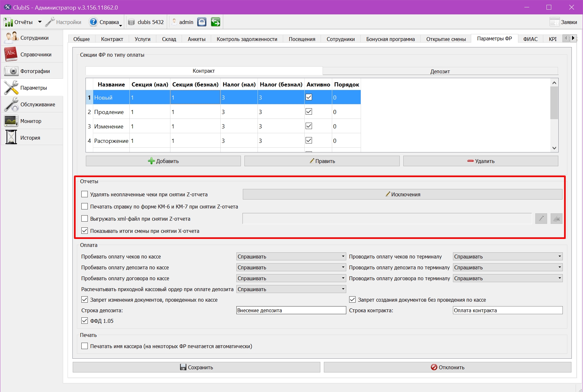
Task: Open Пробивать оплату чеков по кассе dropdown
Action: click(x=291, y=257)
